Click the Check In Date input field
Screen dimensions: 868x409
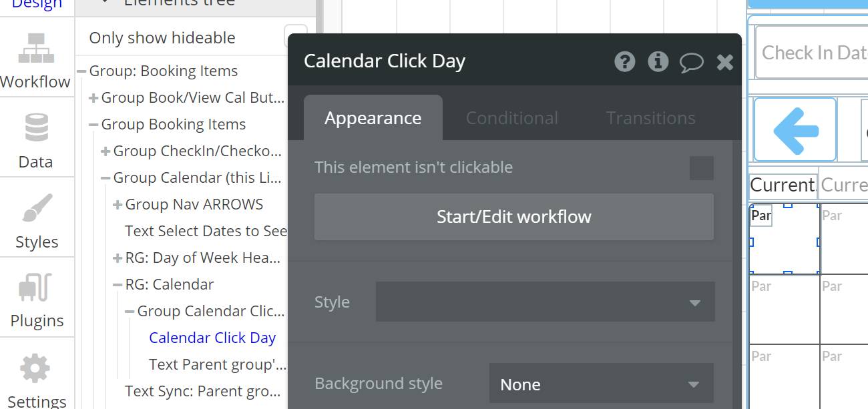[812, 53]
